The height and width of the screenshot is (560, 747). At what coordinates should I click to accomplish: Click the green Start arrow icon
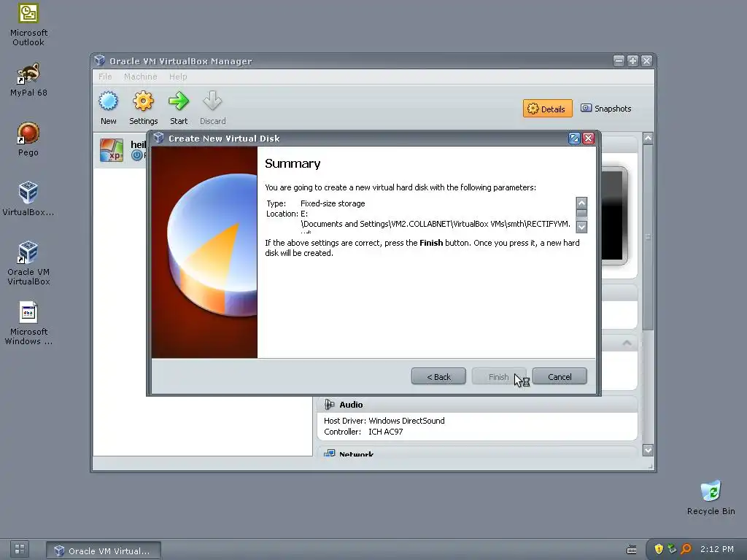pyautogui.click(x=179, y=101)
